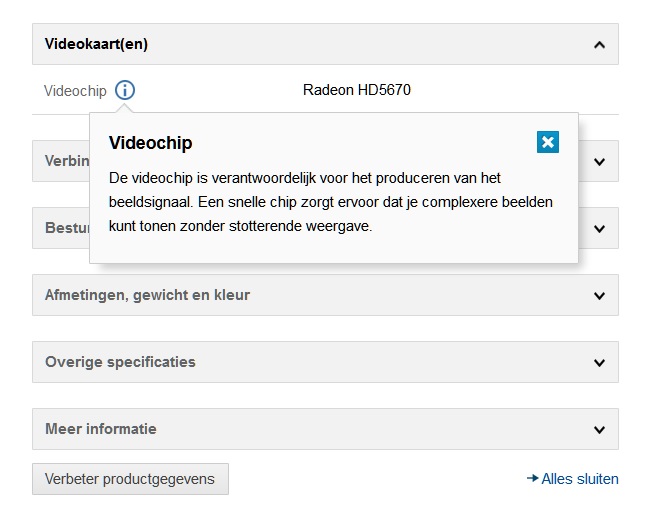661x505 pixels.
Task: Expand the Verbin... section chevron
Action: tap(599, 161)
